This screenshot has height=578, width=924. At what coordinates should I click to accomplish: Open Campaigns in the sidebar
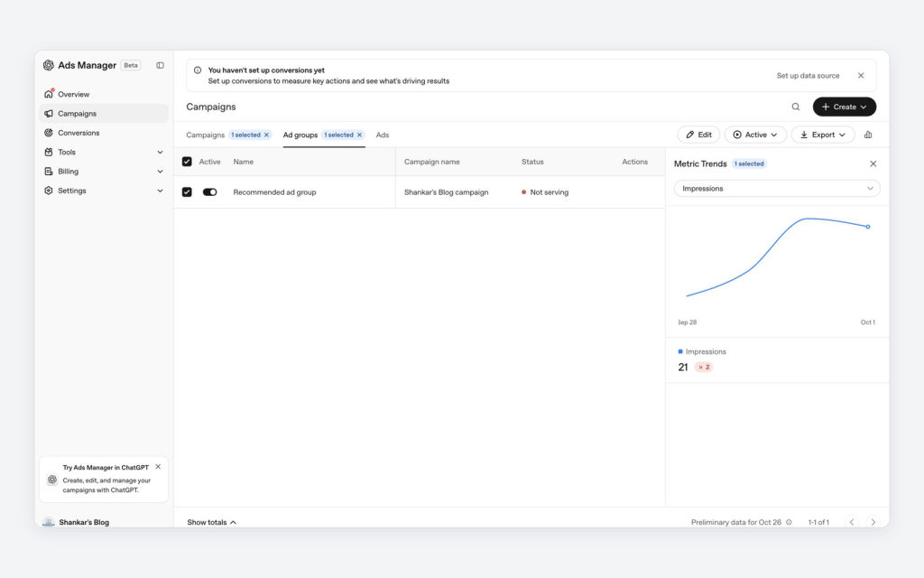pos(104,113)
